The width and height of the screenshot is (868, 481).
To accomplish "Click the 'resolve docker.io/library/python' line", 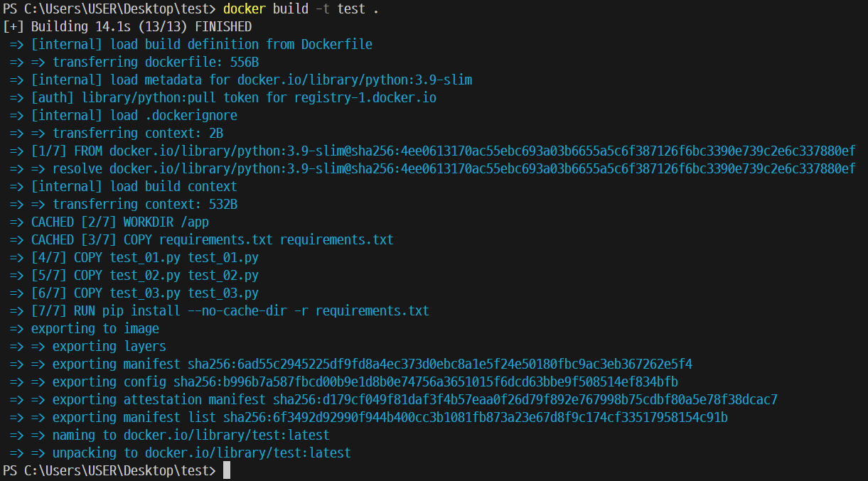I will coord(433,169).
